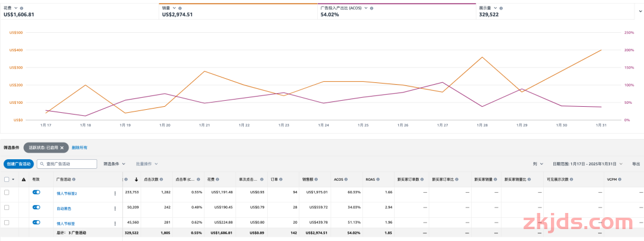Select checkbox for 情人节标签 row

pos(7,223)
